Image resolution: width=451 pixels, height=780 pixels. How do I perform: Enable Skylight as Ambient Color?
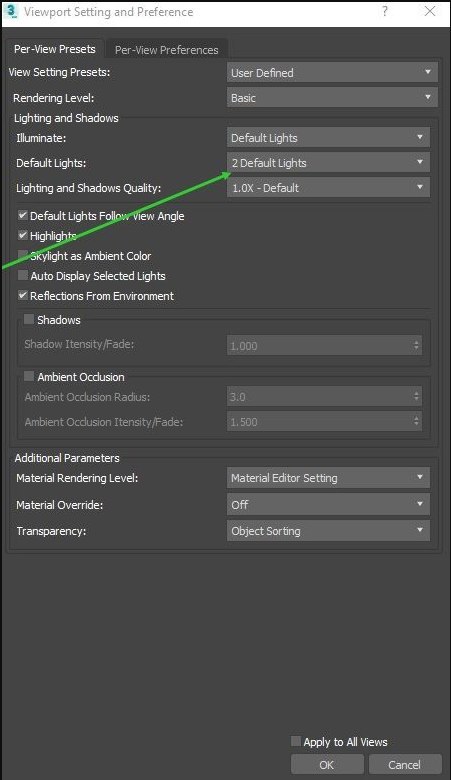[x=23, y=255]
